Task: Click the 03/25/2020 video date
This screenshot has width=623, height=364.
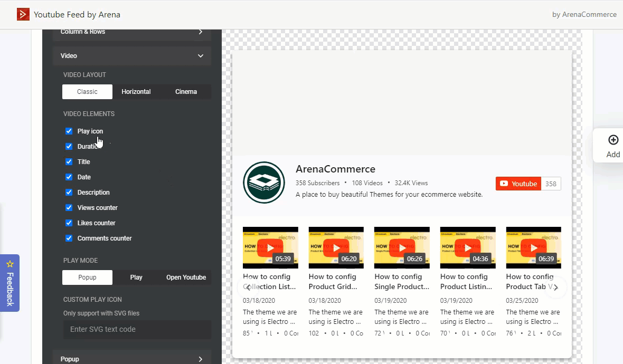Action: 522,301
